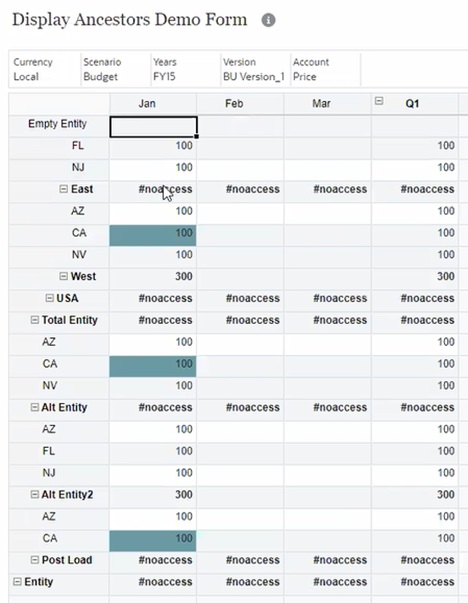Open the Years FY15 POV selector
The height and width of the screenshot is (603, 468).
[x=185, y=69]
